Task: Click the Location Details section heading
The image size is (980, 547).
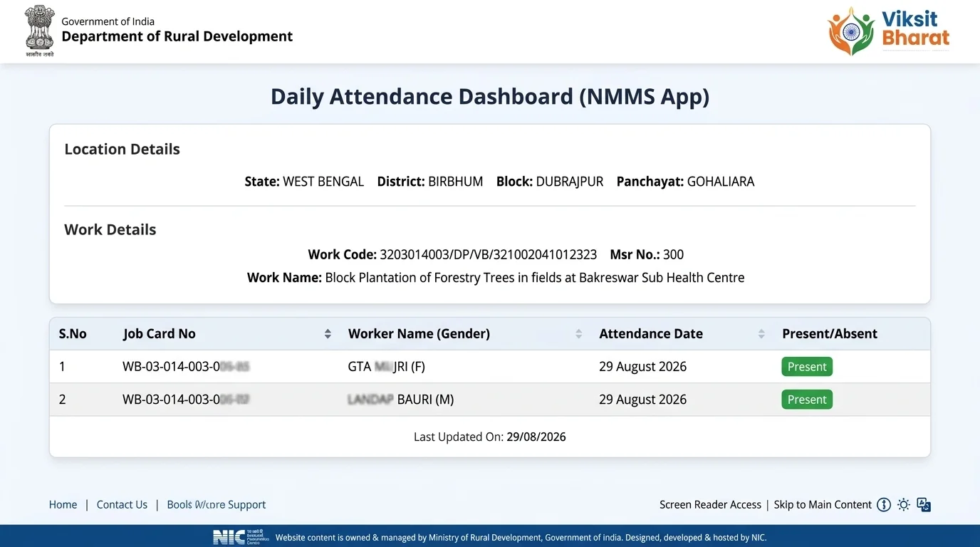Action: [x=122, y=150]
